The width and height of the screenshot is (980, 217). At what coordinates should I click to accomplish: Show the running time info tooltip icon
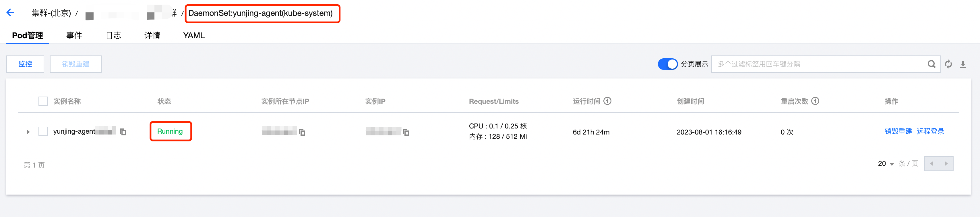coord(608,101)
